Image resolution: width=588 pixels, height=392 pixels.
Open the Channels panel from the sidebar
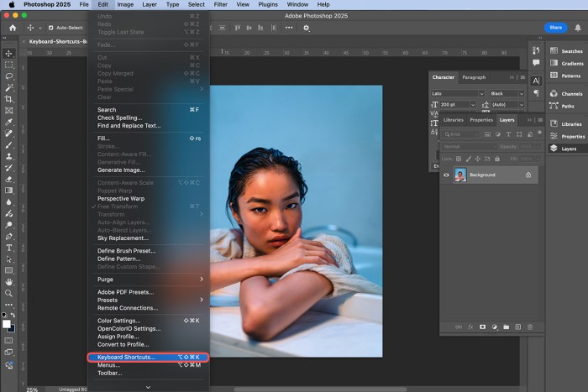(x=571, y=94)
